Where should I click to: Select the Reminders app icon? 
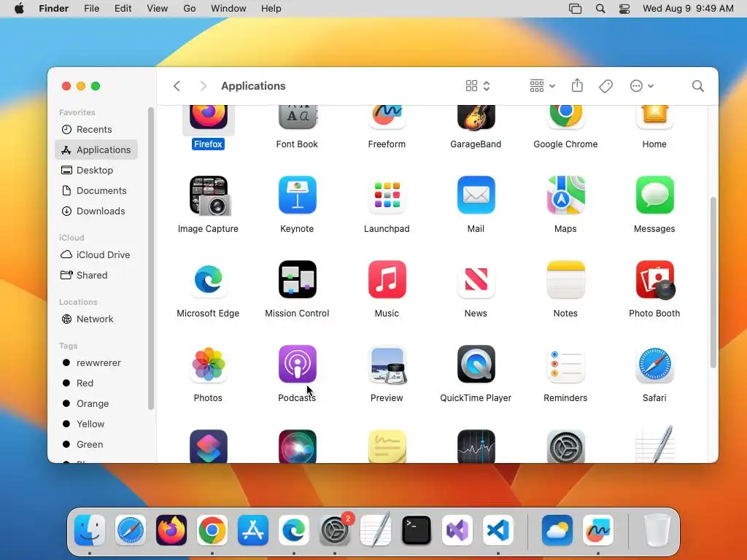[x=565, y=365]
